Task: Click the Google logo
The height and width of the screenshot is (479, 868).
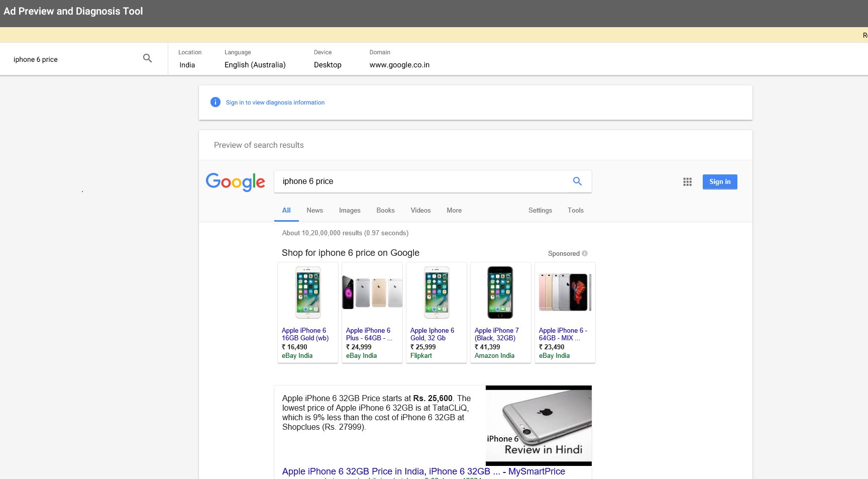Action: 235,182
